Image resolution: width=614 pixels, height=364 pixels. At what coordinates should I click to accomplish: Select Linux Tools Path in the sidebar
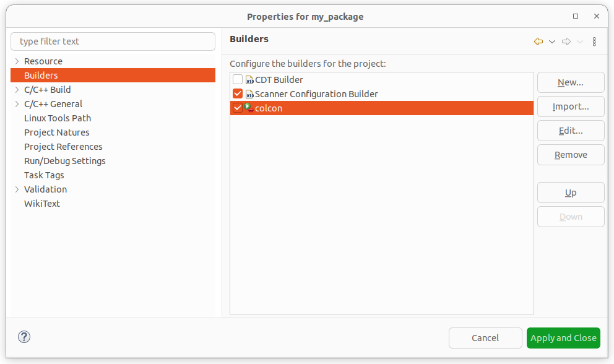(x=57, y=118)
